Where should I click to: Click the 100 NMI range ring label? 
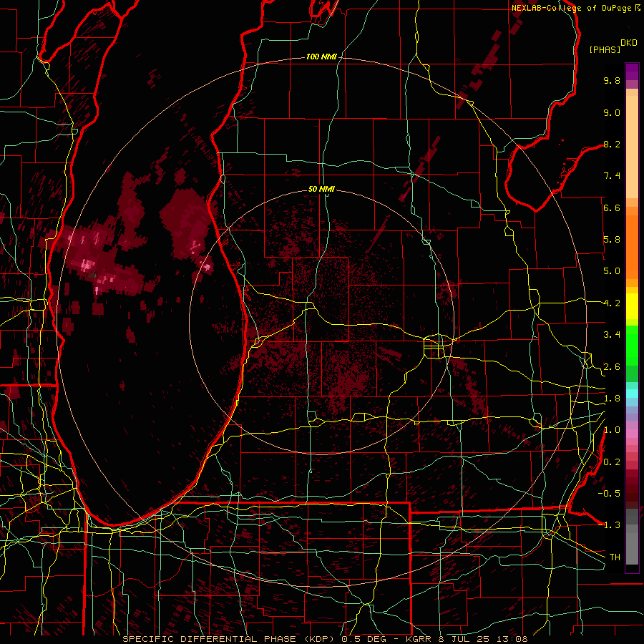tap(321, 57)
